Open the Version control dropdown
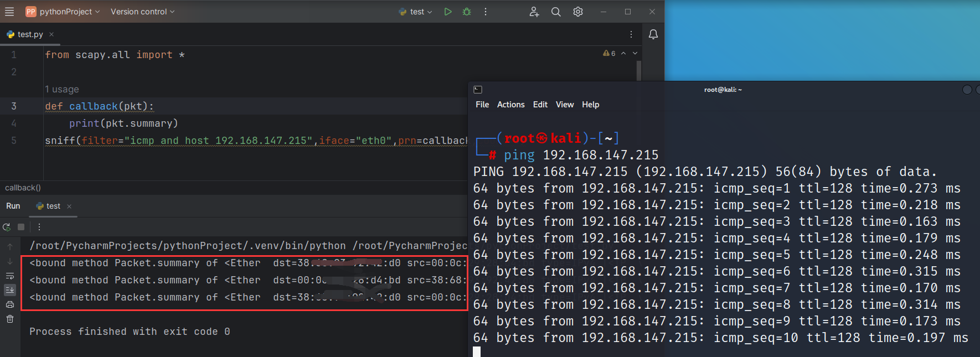The width and height of the screenshot is (980, 357). (142, 12)
